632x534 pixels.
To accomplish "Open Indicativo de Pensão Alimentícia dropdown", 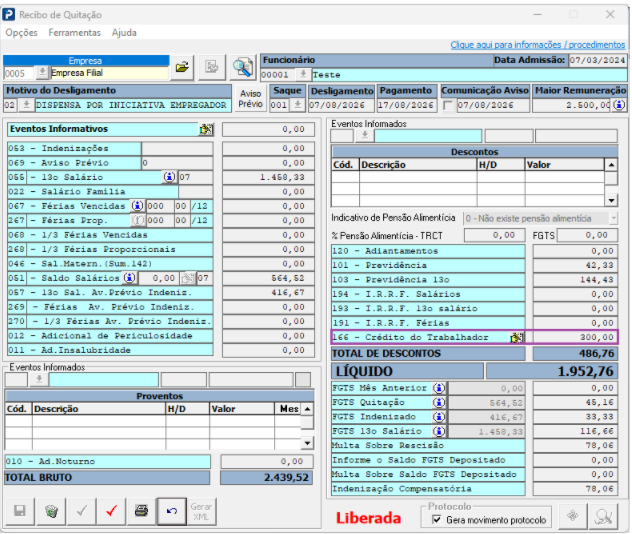I will [613, 218].
